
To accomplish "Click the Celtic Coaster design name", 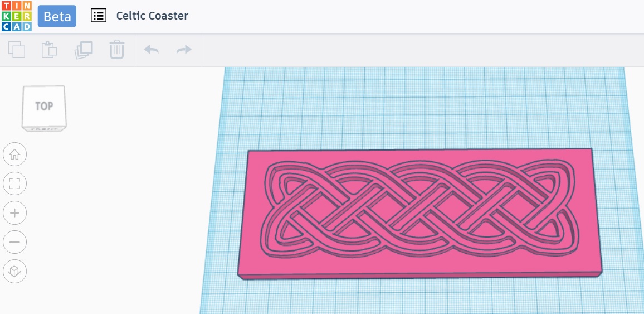I will tap(152, 16).
